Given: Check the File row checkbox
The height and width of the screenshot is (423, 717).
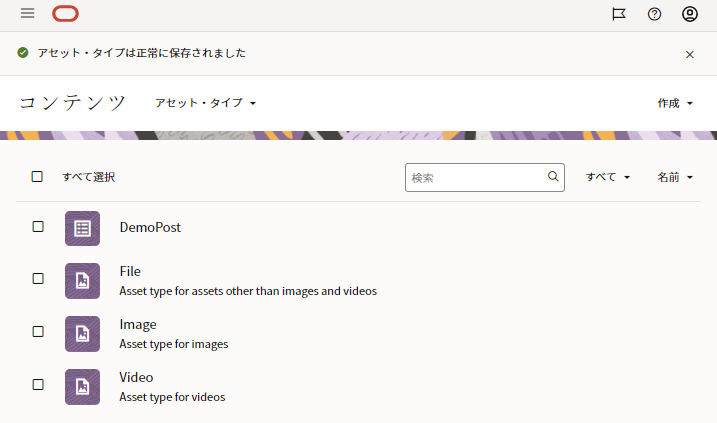Looking at the screenshot, I should click(x=38, y=278).
